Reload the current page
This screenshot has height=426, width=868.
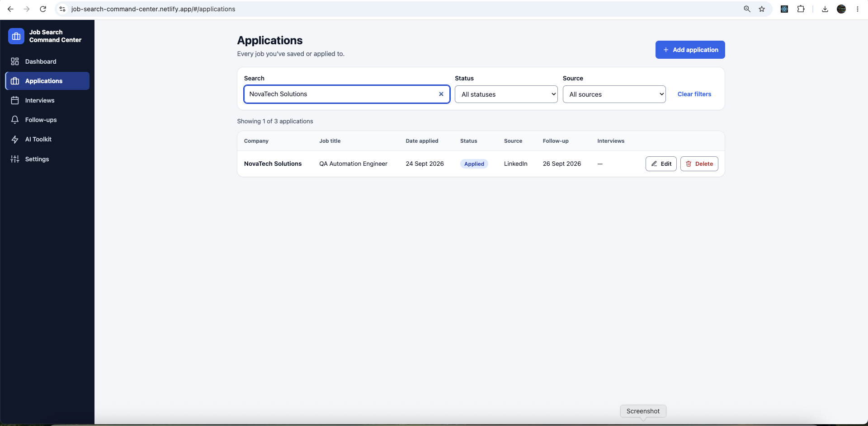(x=43, y=9)
